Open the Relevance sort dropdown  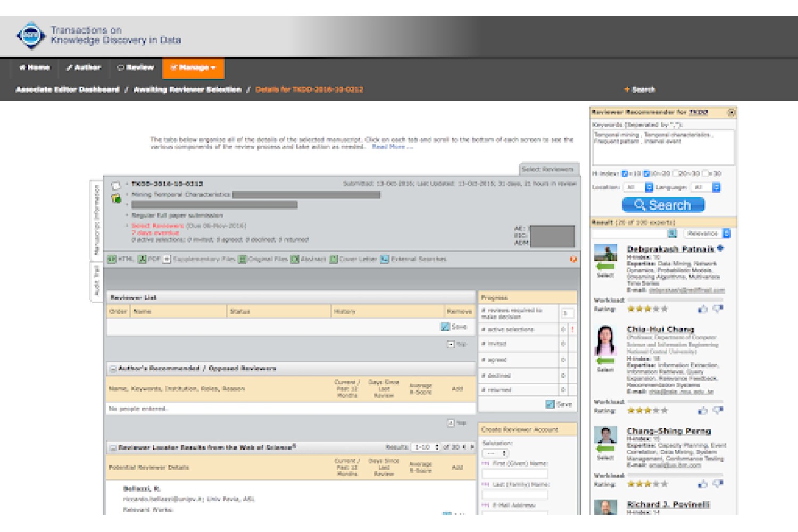(707, 233)
